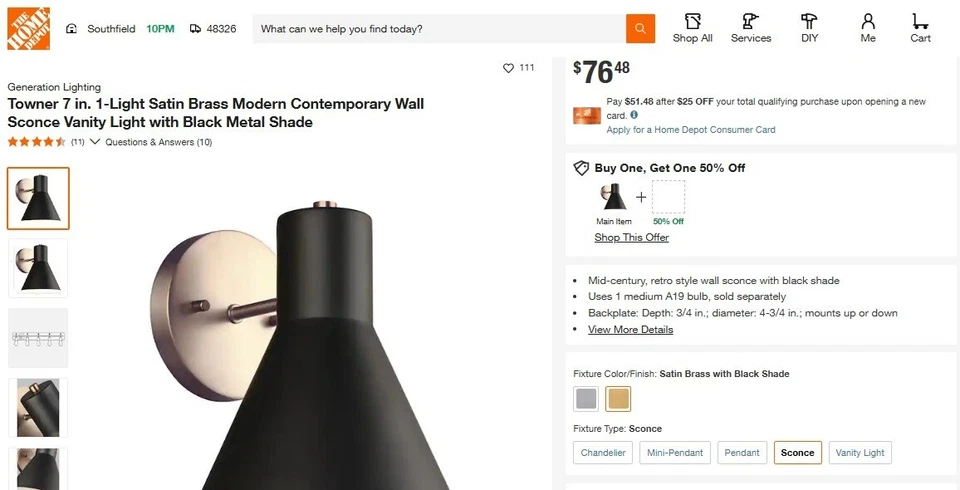Open the Services menu
Screen dimensions: 960x490
(x=750, y=28)
